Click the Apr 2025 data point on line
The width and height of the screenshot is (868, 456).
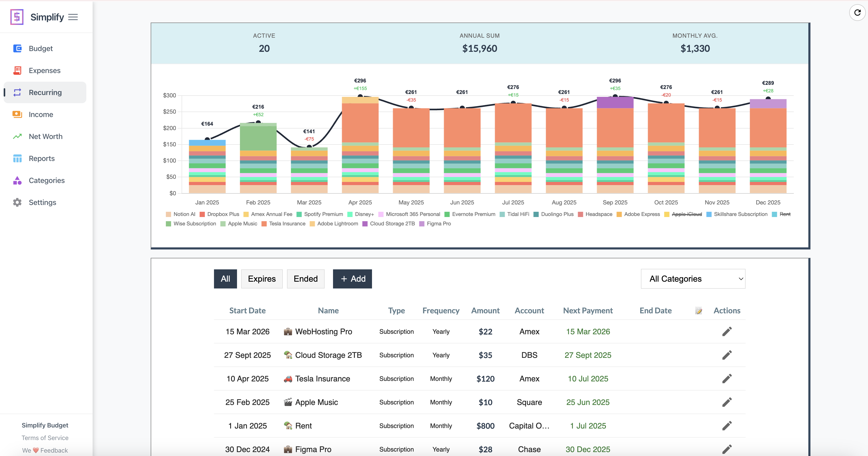point(360,96)
